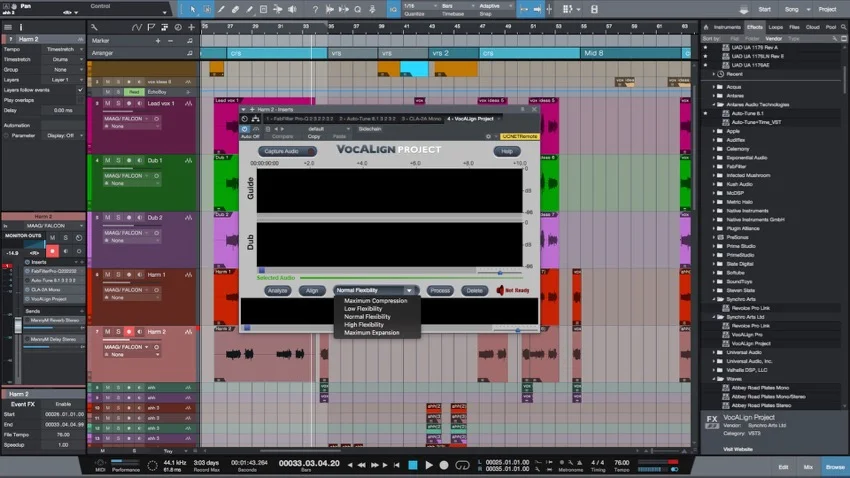The width and height of the screenshot is (850, 478).
Task: Toggle Loop button in transport
Action: [462, 465]
